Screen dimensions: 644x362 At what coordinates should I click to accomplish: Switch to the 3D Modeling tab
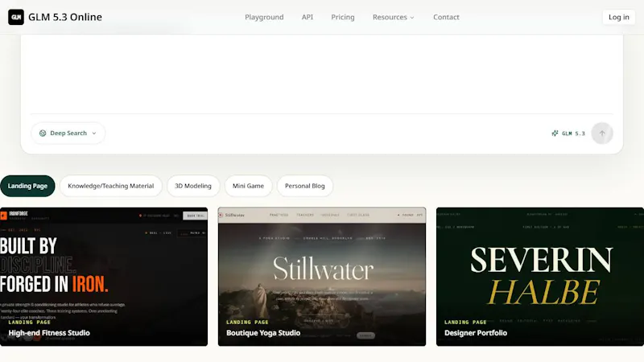click(x=193, y=186)
